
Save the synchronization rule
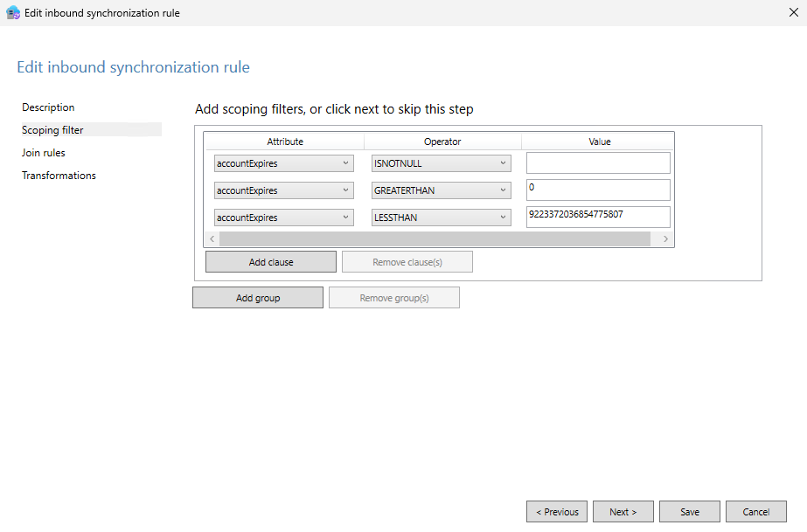coord(689,511)
